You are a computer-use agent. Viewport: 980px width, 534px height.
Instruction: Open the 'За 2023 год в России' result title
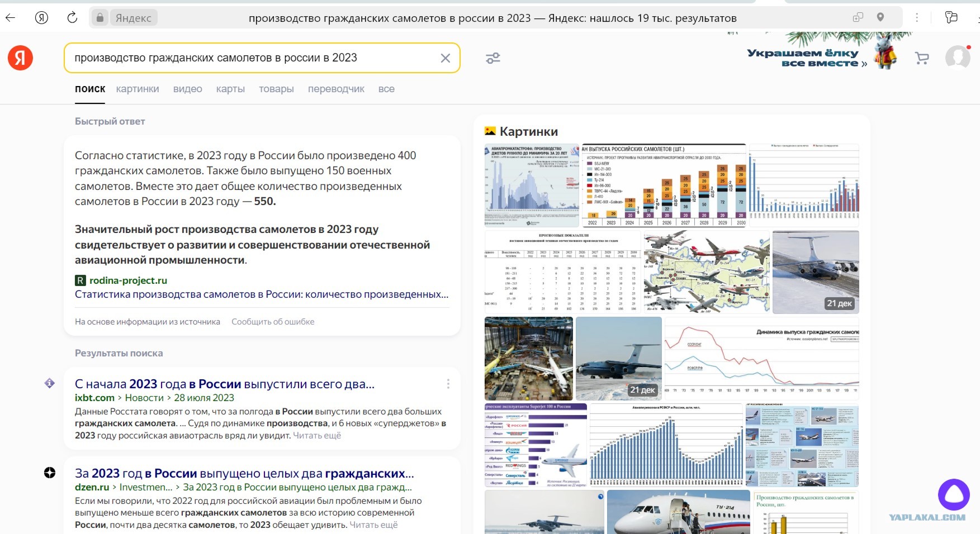click(x=244, y=473)
